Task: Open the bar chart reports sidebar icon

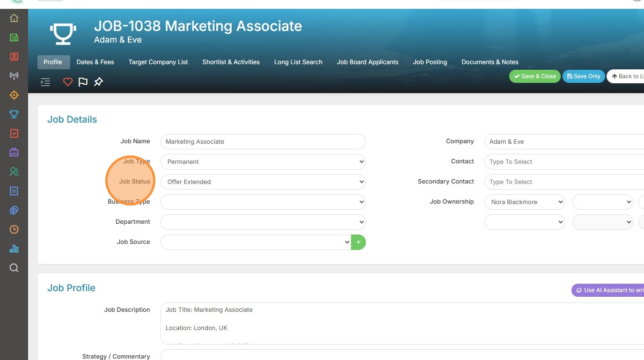Action: click(x=14, y=249)
